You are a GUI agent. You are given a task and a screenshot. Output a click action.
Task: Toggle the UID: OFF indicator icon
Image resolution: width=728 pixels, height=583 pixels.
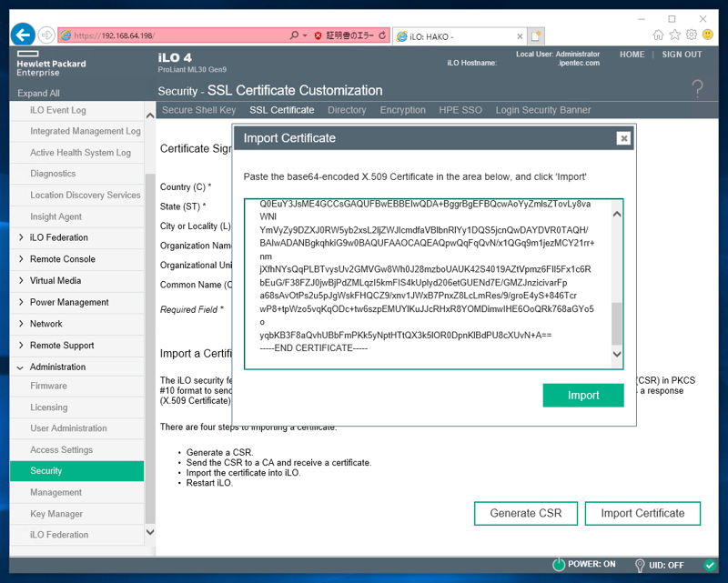click(x=640, y=565)
